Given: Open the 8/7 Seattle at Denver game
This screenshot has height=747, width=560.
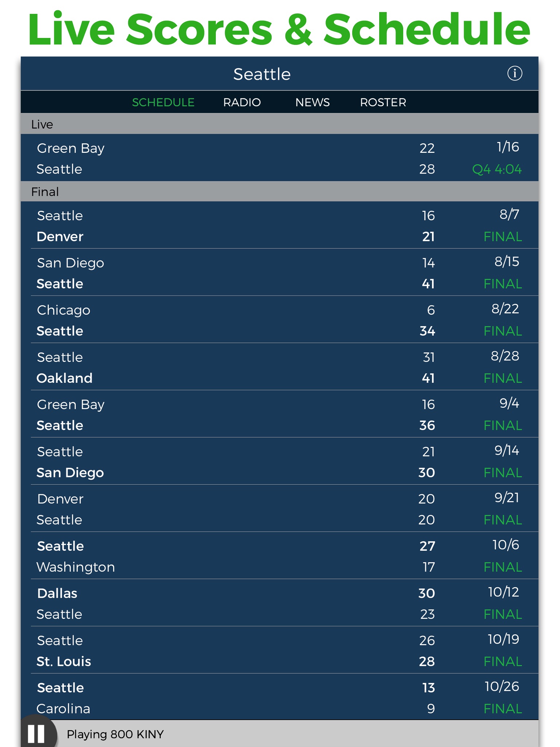Looking at the screenshot, I should (279, 226).
